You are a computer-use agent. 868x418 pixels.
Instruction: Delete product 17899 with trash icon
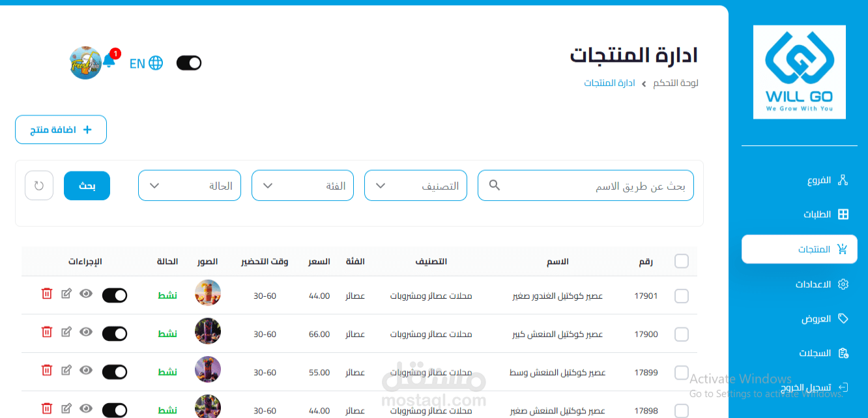pos(46,370)
